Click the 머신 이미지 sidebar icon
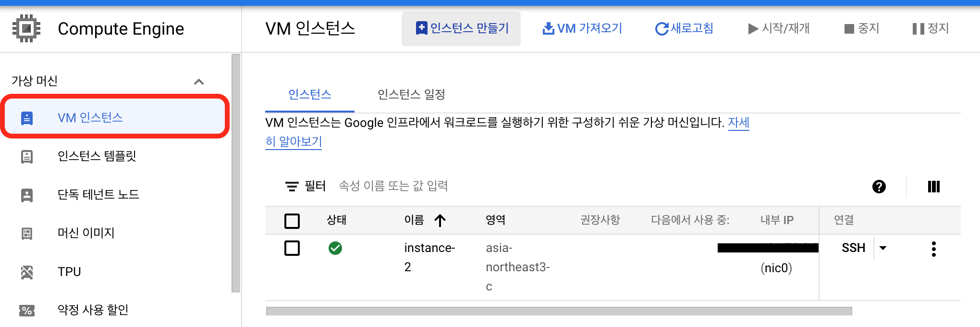This screenshot has height=327, width=980. click(27, 233)
